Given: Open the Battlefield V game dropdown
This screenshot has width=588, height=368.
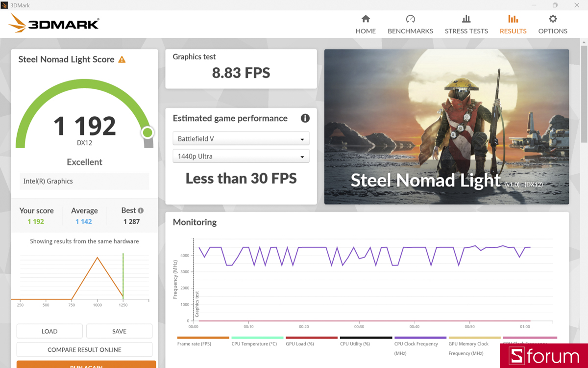Looking at the screenshot, I should [241, 139].
